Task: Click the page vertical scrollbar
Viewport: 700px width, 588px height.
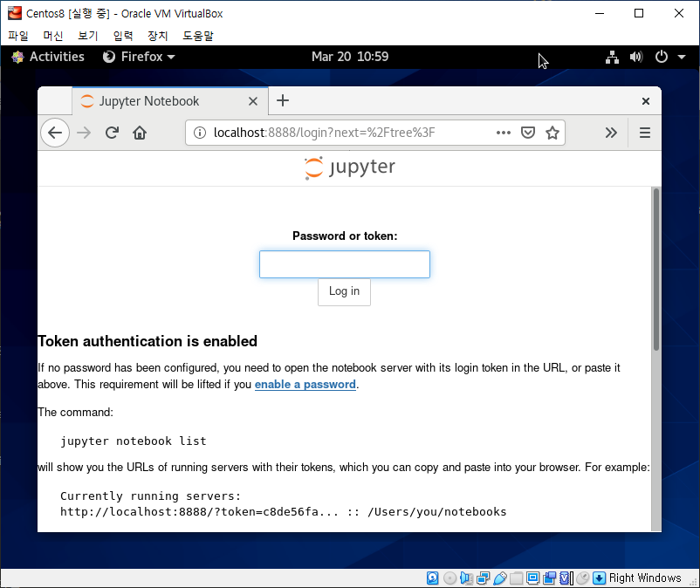Action: 655,270
